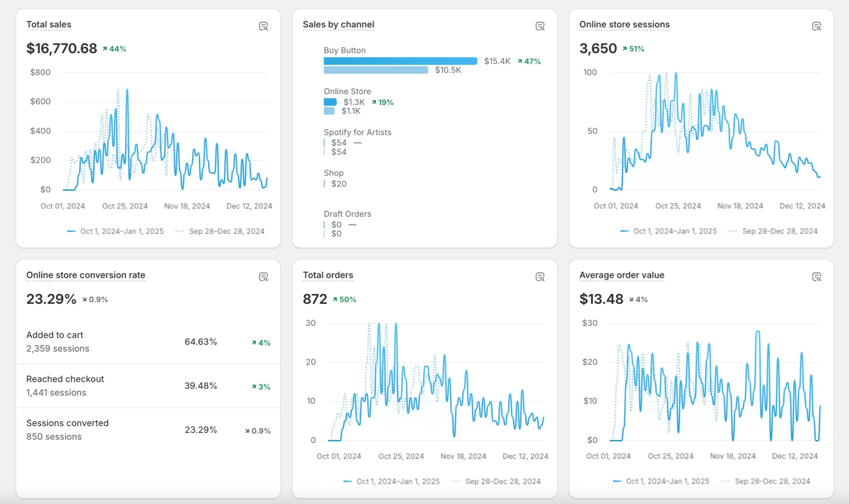850x504 pixels.
Task: Click the Online store conversion rate title
Action: tap(85, 275)
